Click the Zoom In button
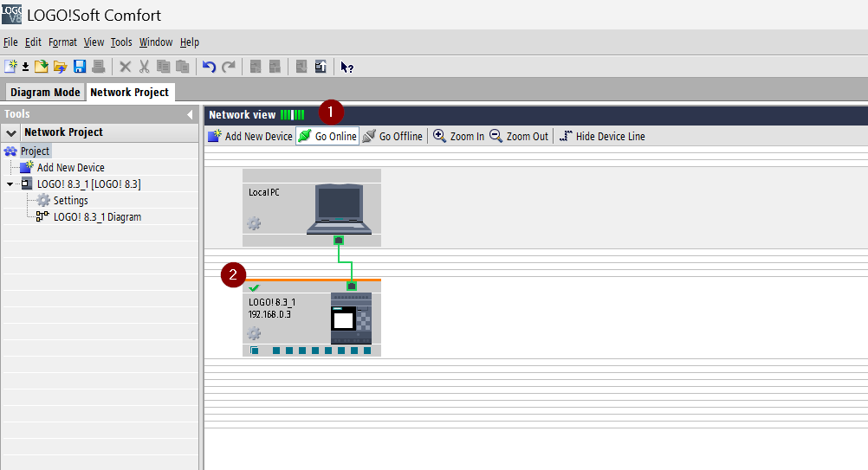This screenshot has height=470, width=868. coord(459,136)
